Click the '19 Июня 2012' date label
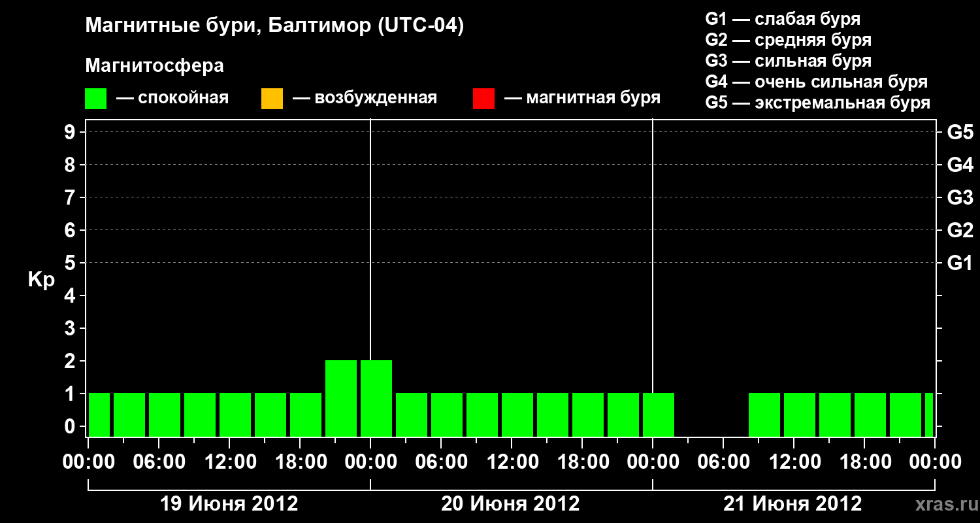Screen dimensions: 980x523 click(229, 504)
